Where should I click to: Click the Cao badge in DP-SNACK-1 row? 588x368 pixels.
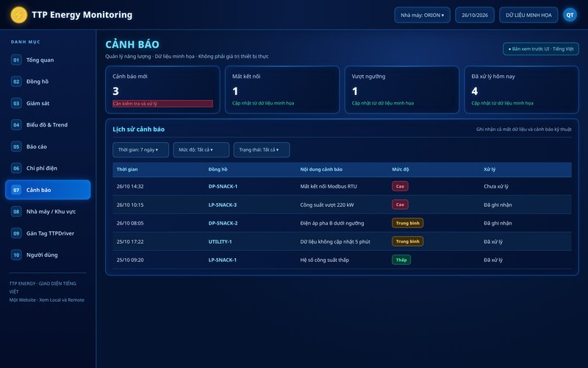(x=400, y=186)
